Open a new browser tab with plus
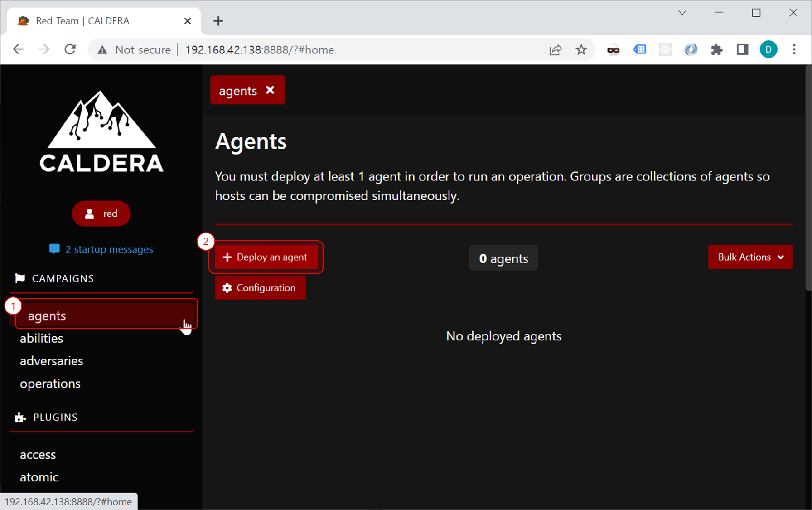Screen dimensions: 812x510 pos(218,21)
